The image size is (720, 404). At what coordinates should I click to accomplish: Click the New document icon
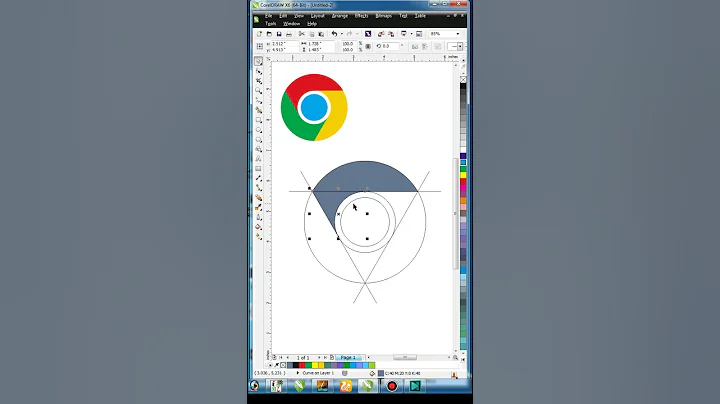259,34
